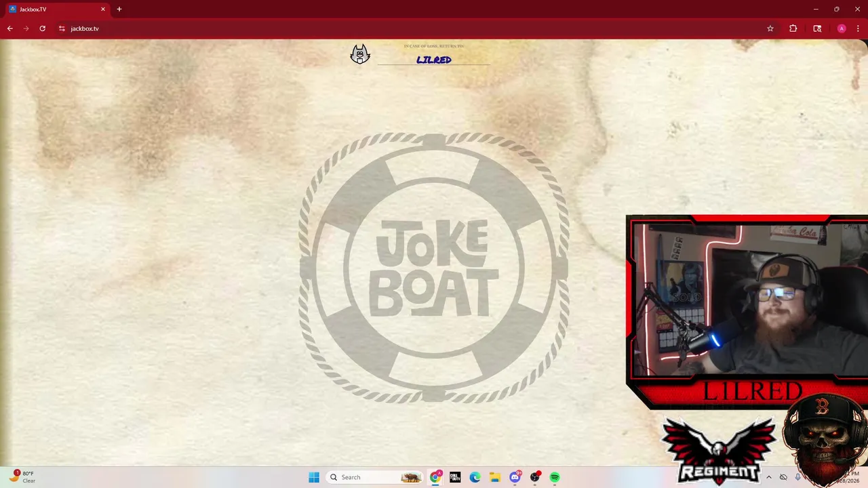This screenshot has width=868, height=488.
Task: Open Microsoft Edge from the taskbar
Action: pos(475,477)
